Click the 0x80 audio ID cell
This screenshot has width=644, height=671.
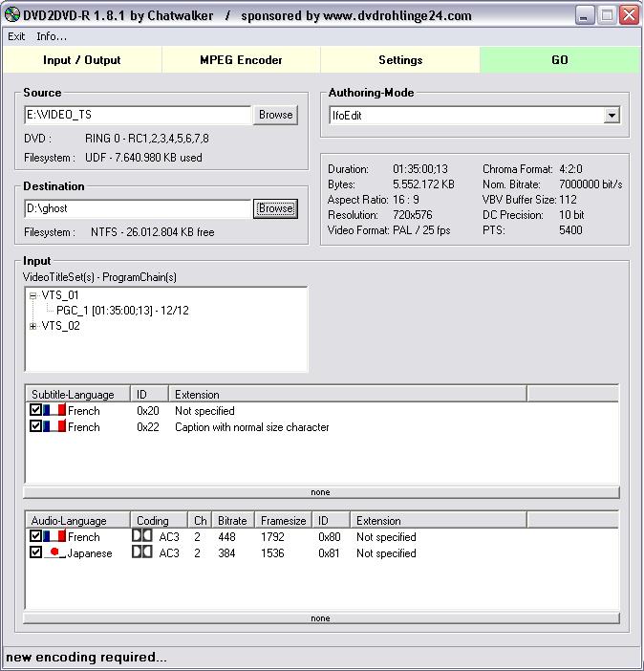coord(329,536)
